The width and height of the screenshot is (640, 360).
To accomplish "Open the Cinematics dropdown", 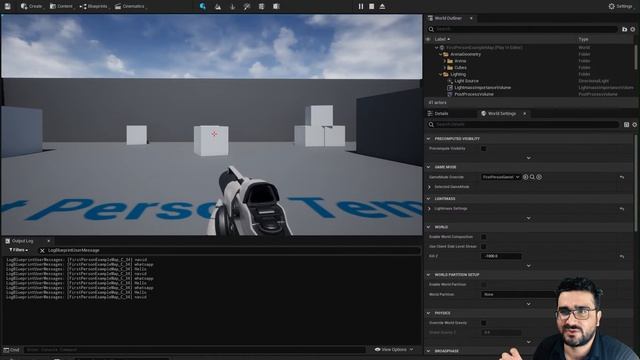I will click(129, 6).
